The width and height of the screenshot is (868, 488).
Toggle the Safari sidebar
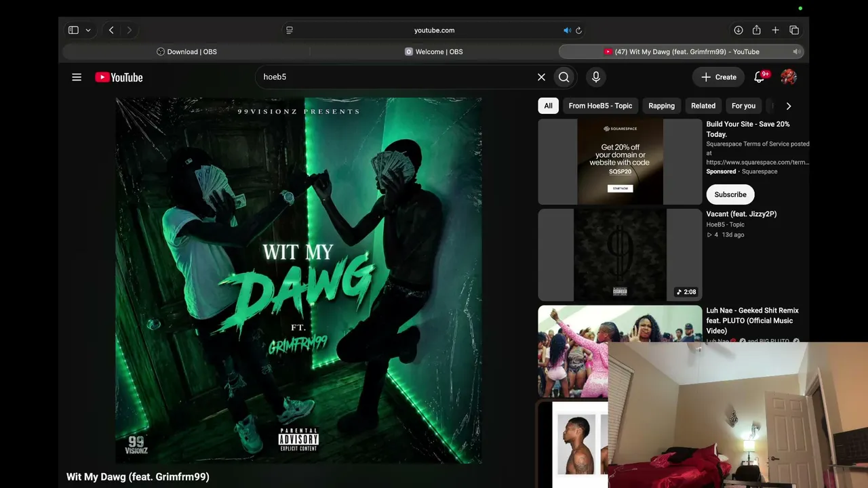point(73,30)
